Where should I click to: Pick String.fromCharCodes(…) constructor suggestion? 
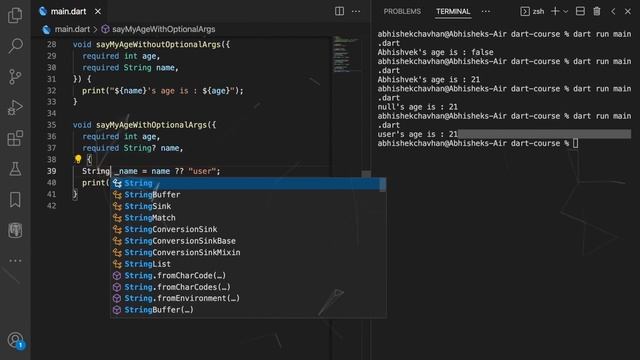(x=249, y=287)
